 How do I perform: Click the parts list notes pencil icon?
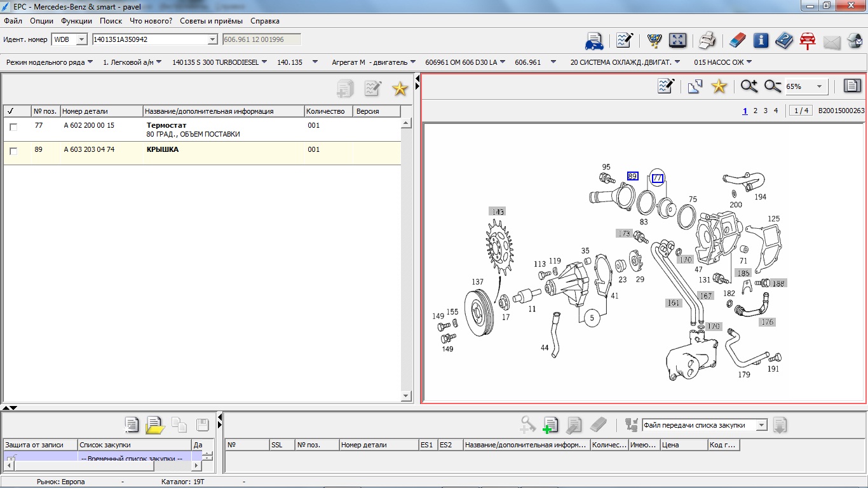point(372,89)
